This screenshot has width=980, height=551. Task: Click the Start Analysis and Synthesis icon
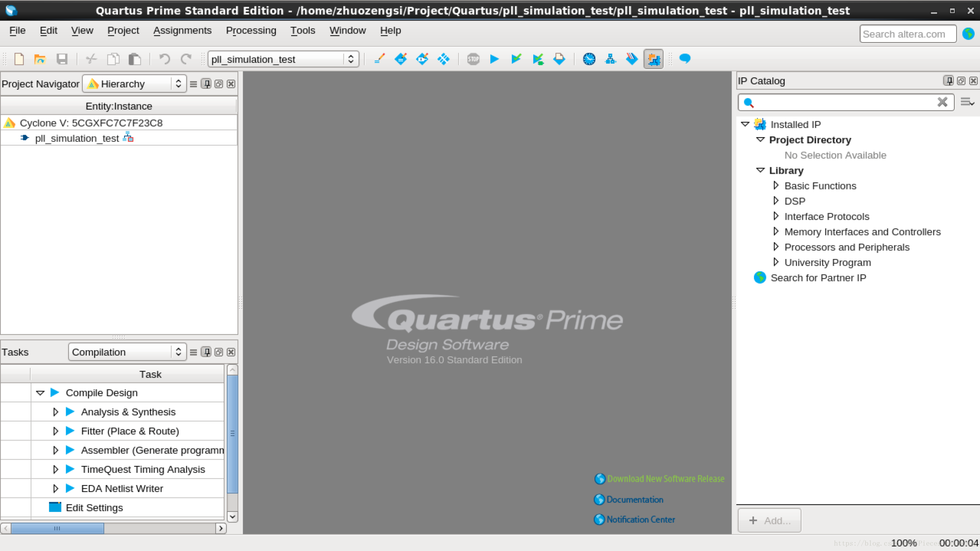click(x=516, y=59)
